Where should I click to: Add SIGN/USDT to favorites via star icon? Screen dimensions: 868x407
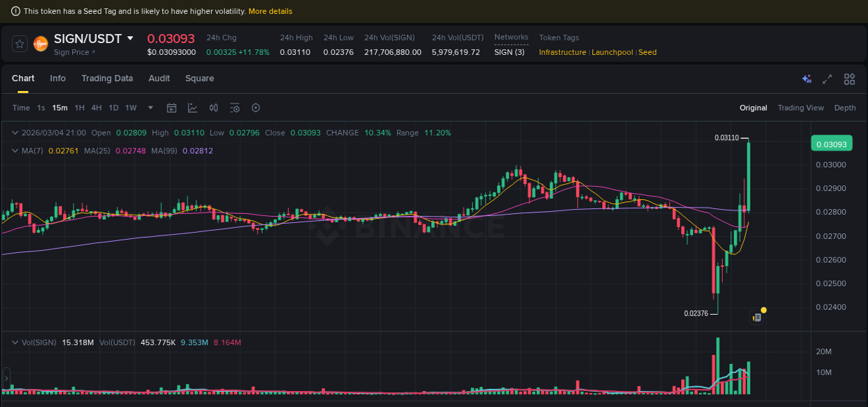19,43
